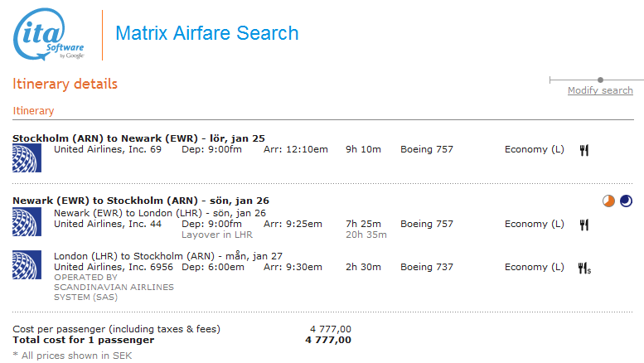
Task: Click Economy (L) on flight 44 row
Action: (535, 225)
